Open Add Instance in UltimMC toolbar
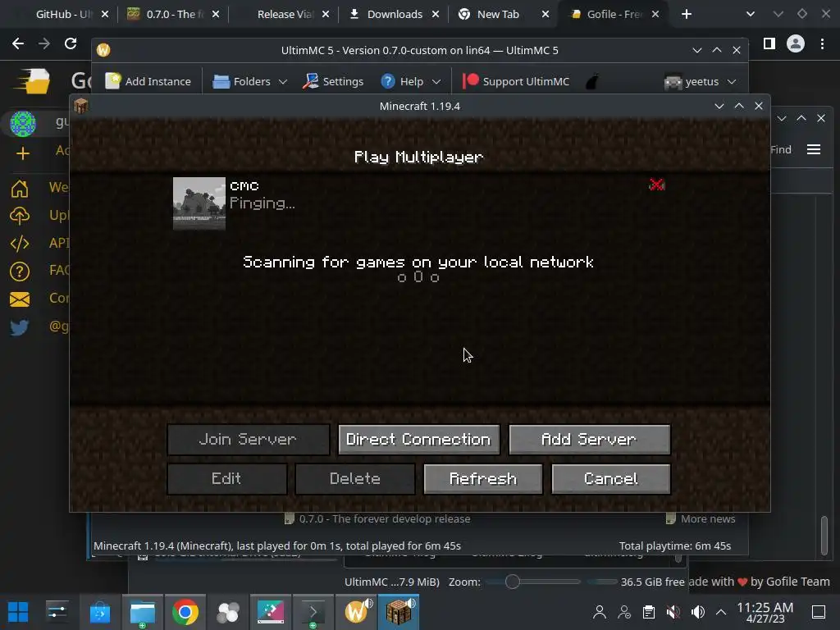Screen dimensions: 840x630 [148, 81]
